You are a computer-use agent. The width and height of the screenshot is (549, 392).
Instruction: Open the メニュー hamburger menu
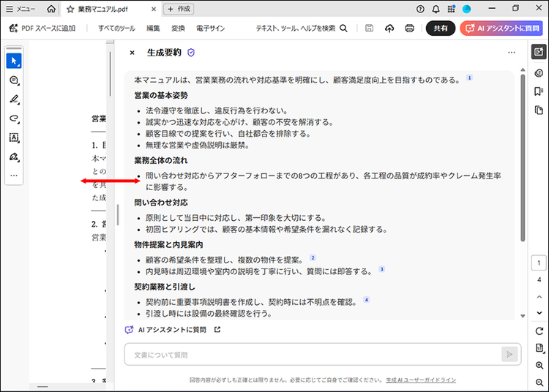[x=20, y=9]
